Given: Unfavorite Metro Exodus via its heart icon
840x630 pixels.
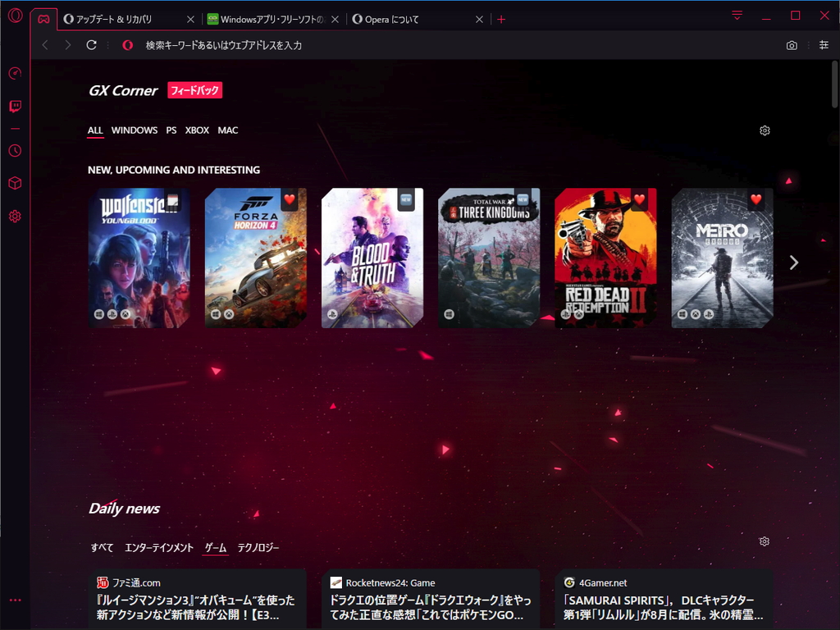Looking at the screenshot, I should point(756,199).
